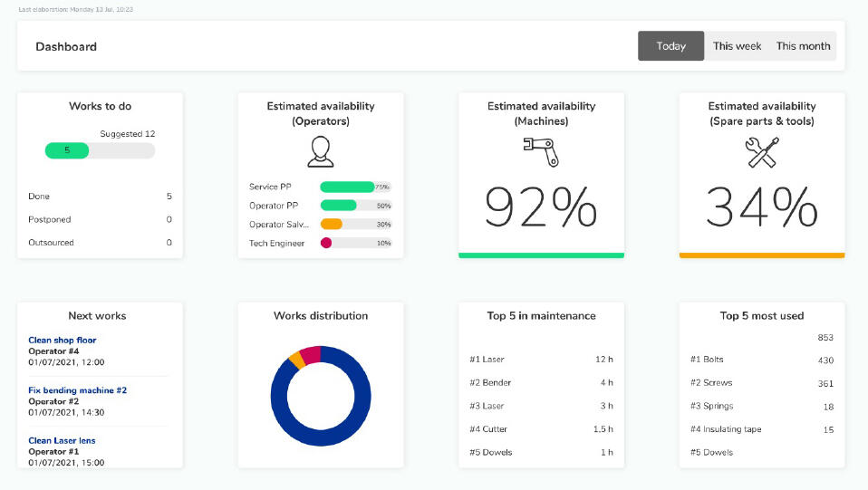Image resolution: width=868 pixels, height=490 pixels.
Task: Open the Clean shop floor work
Action: pyautogui.click(x=62, y=340)
